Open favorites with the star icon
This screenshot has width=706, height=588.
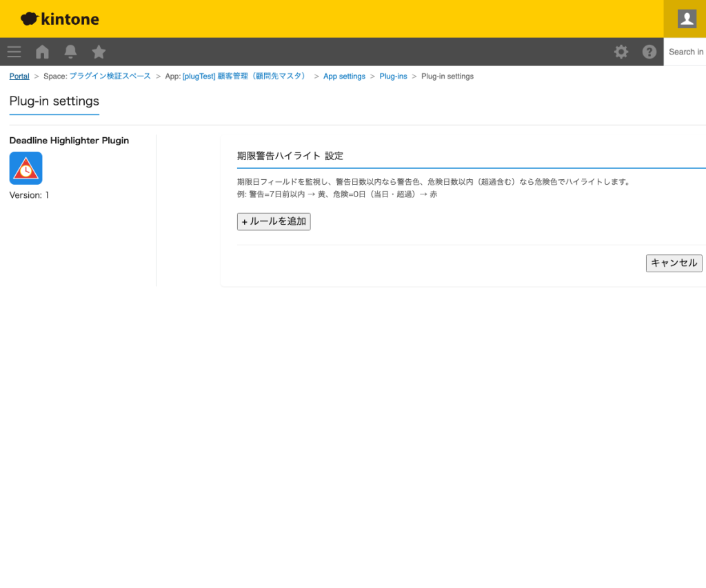click(x=99, y=52)
